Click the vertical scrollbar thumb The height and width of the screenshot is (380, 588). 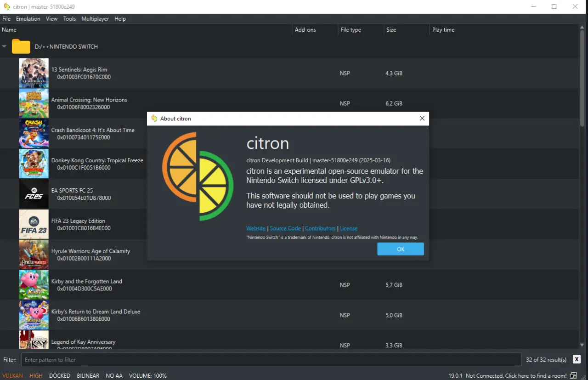(582, 78)
